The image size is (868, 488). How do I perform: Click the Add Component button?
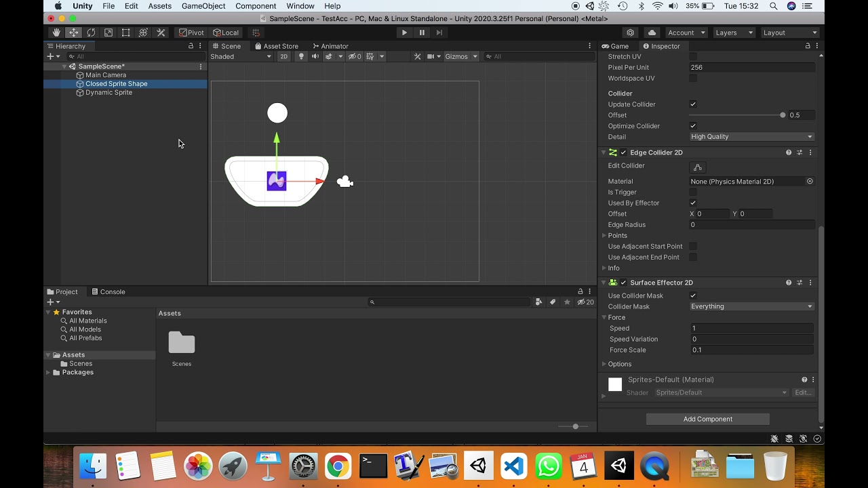click(x=707, y=419)
